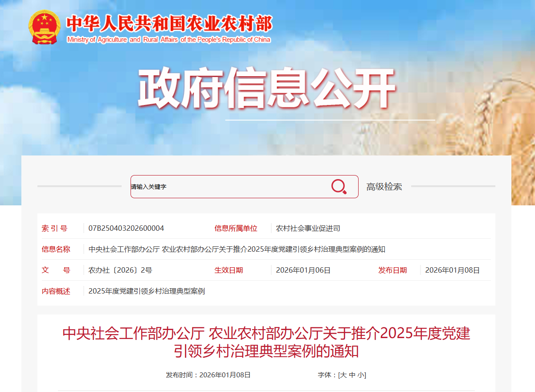Click the English Ministry of Agriculture subtitle
Viewport: 535px width, 392px height.
tap(169, 40)
